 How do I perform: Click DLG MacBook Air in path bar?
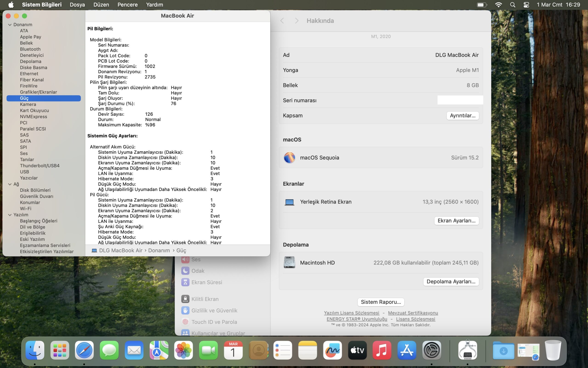pyautogui.click(x=117, y=250)
